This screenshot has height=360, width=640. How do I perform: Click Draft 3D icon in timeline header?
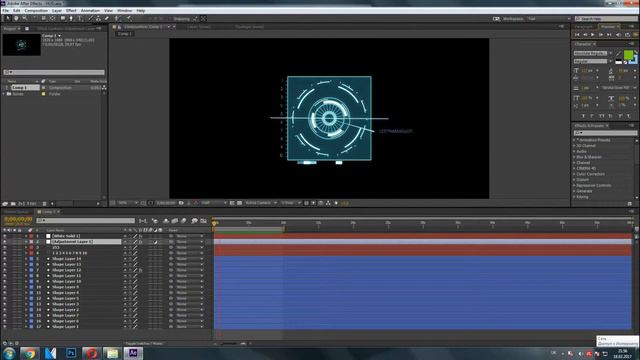[155, 221]
